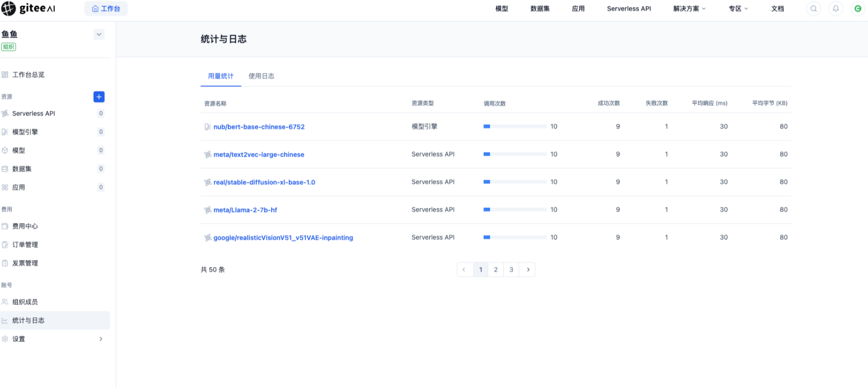Image resolution: width=868 pixels, height=388 pixels.
Task: Click the 设置 gear icon
Action: tap(5, 339)
